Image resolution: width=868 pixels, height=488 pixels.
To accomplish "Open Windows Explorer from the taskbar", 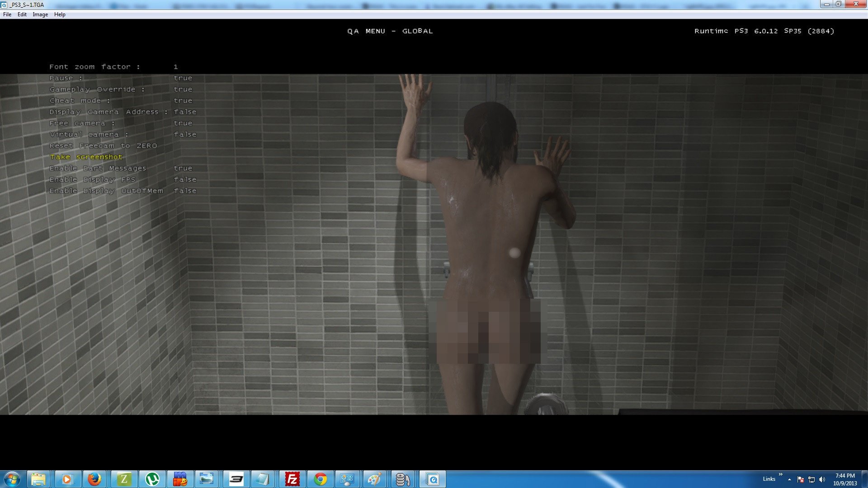I will (38, 479).
